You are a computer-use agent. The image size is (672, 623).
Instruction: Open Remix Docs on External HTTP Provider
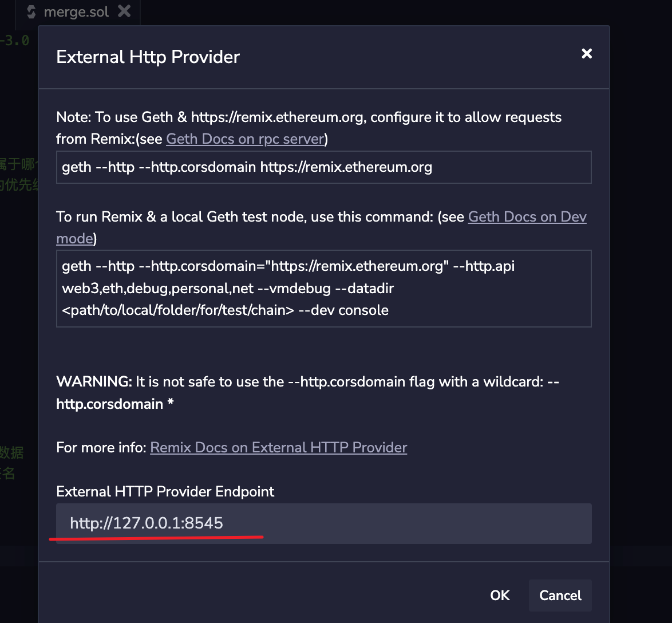click(278, 447)
